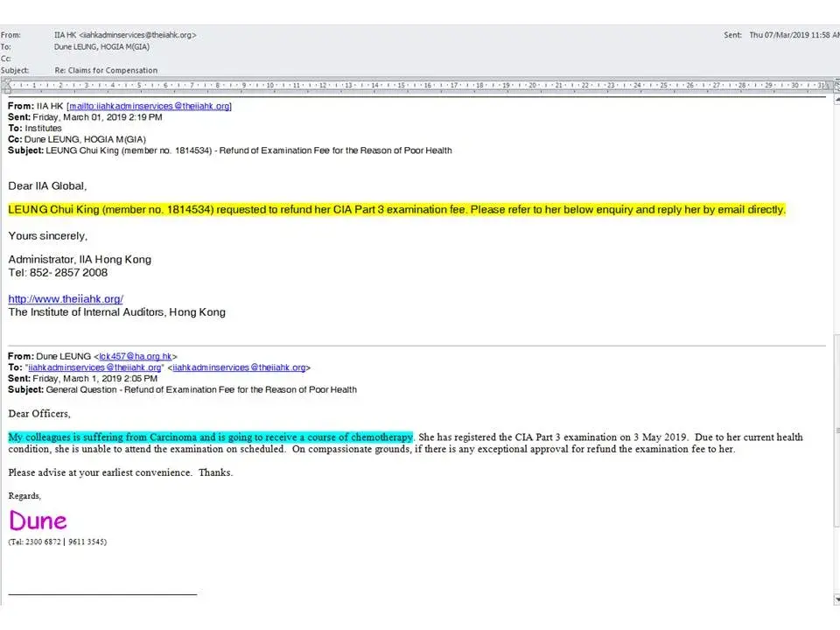Click The Institute of Internal Auditors, Hong Kong text
Image resolution: width=840 pixels, height=630 pixels.
pyautogui.click(x=116, y=312)
